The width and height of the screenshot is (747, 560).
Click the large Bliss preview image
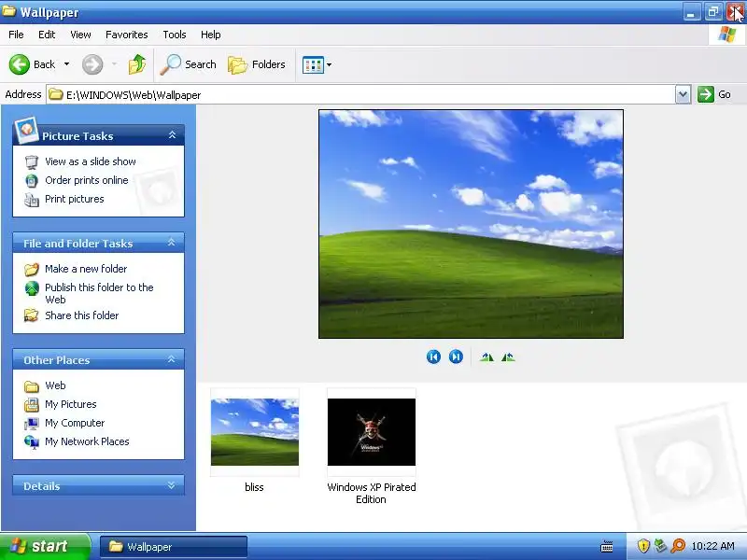[x=471, y=224]
